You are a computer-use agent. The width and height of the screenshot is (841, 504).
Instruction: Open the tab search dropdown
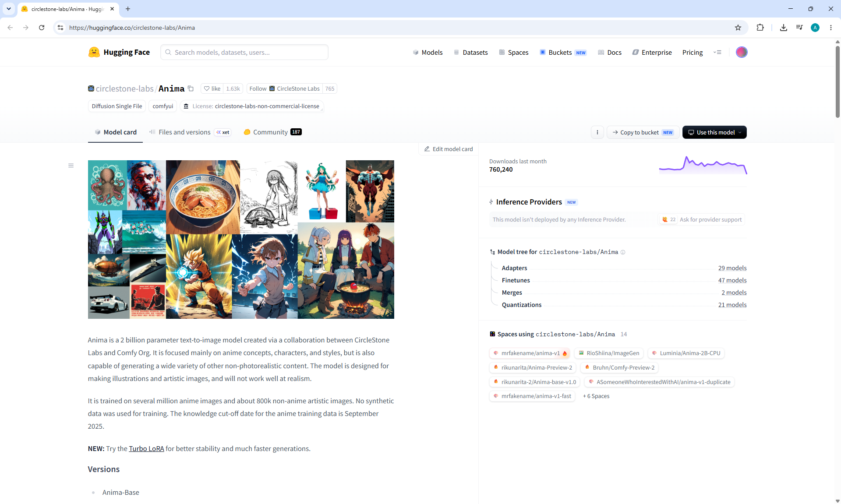(x=9, y=9)
